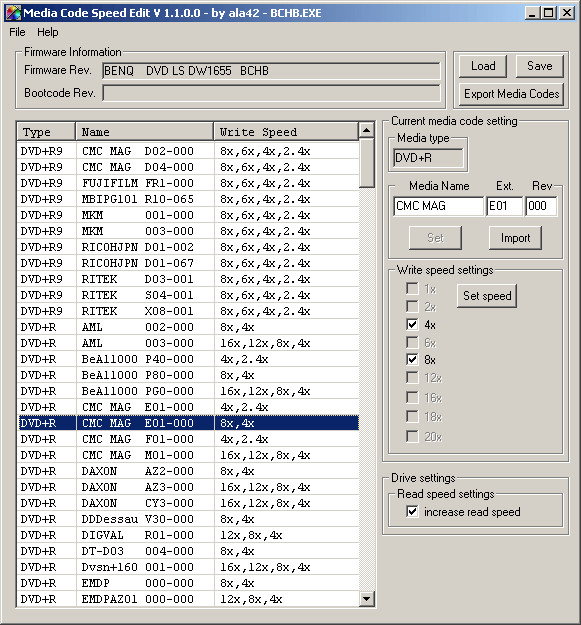Open the Help menu
Screen dimensions: 581x625
(47, 32)
